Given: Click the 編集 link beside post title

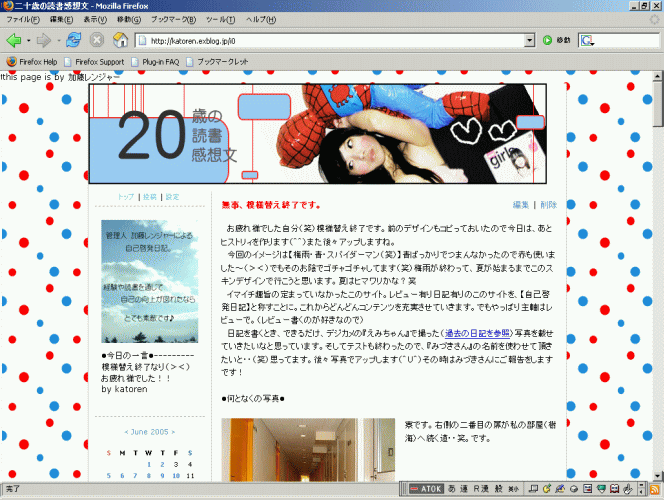Looking at the screenshot, I should 521,205.
